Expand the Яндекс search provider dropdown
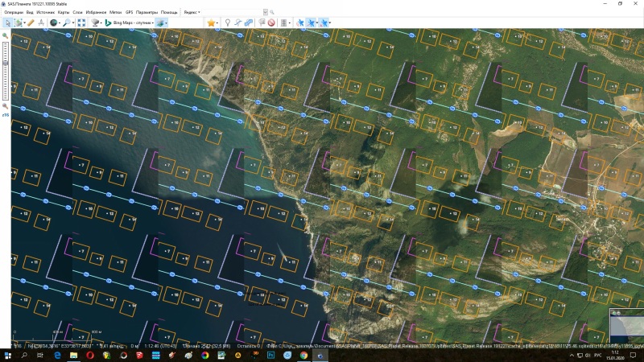 (192, 13)
